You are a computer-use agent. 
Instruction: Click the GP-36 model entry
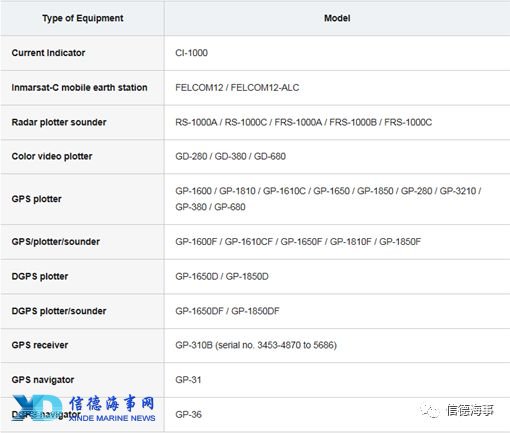[x=188, y=414]
